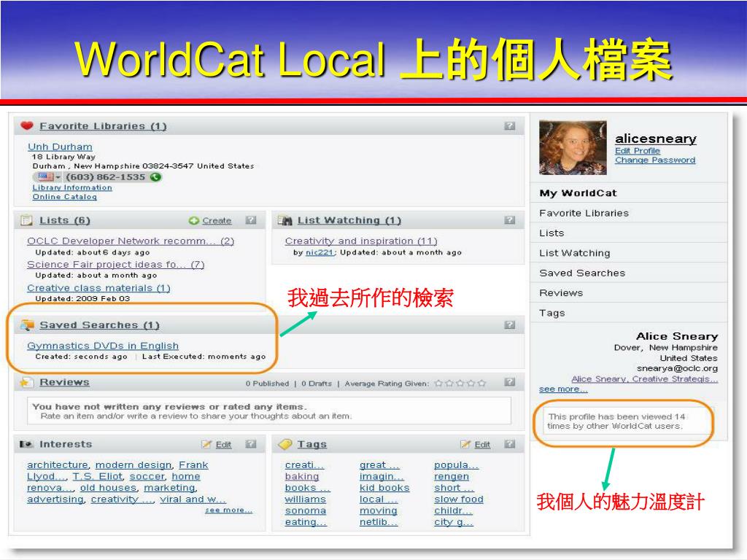Select List Watching in My WorldCat menu

coord(574,253)
